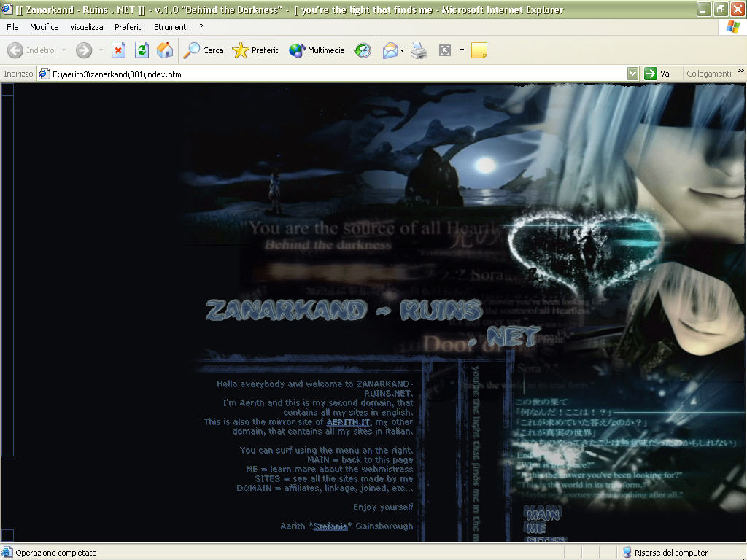The height and width of the screenshot is (560, 747).
Task: Click the fullscreen toolbar icon
Action: [x=445, y=50]
